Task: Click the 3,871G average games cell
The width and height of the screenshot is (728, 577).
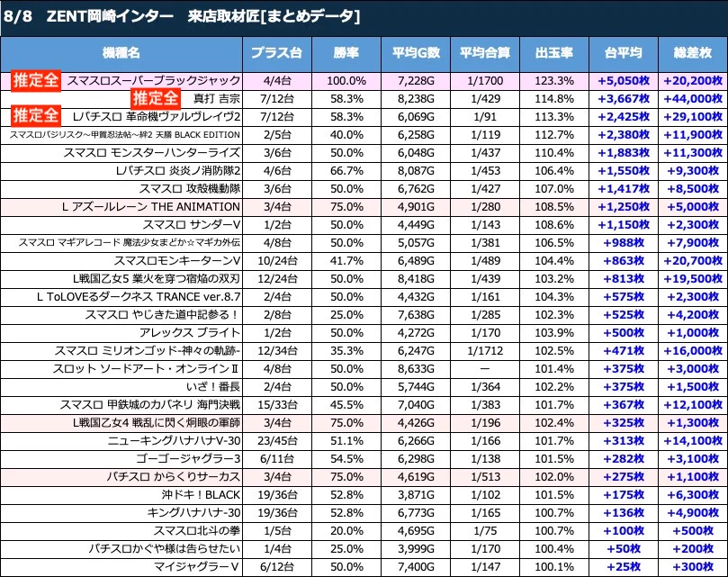Action: [x=416, y=495]
